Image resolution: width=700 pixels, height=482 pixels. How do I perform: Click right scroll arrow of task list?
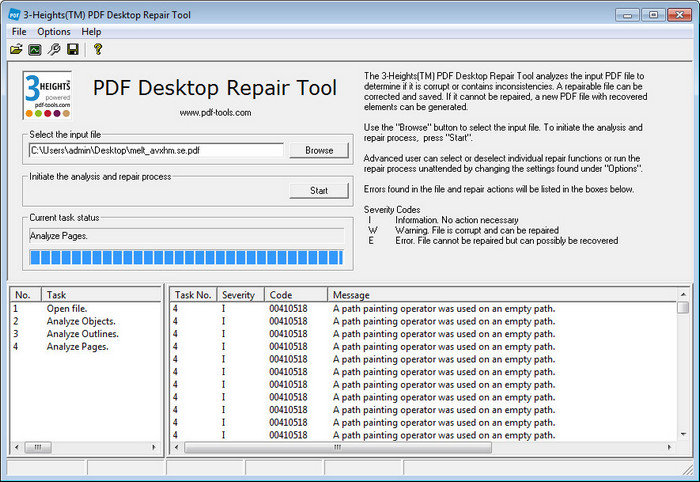154,447
